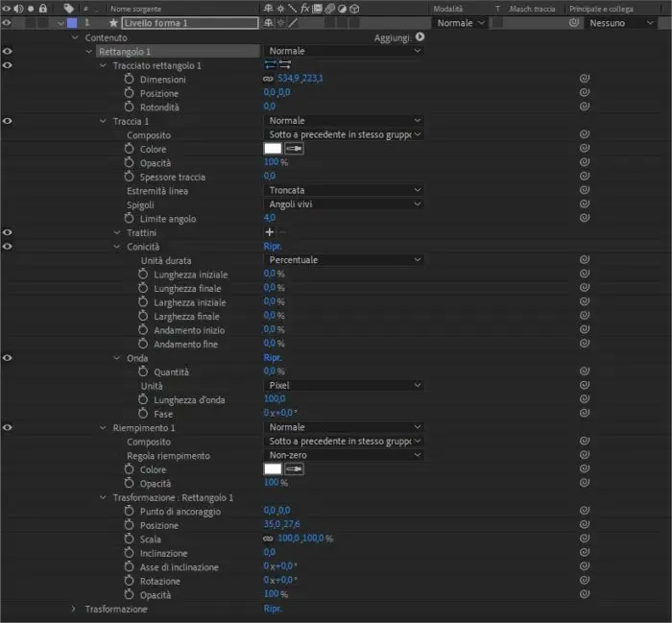Click Ripr. reset link for bottom Trasformazione
This screenshot has width=672, height=623.
[x=273, y=609]
